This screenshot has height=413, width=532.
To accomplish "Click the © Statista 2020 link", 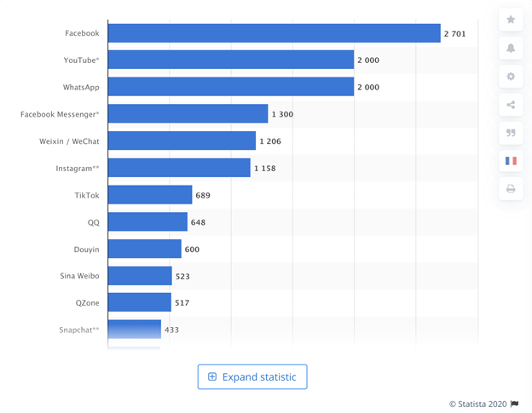I will (477, 404).
